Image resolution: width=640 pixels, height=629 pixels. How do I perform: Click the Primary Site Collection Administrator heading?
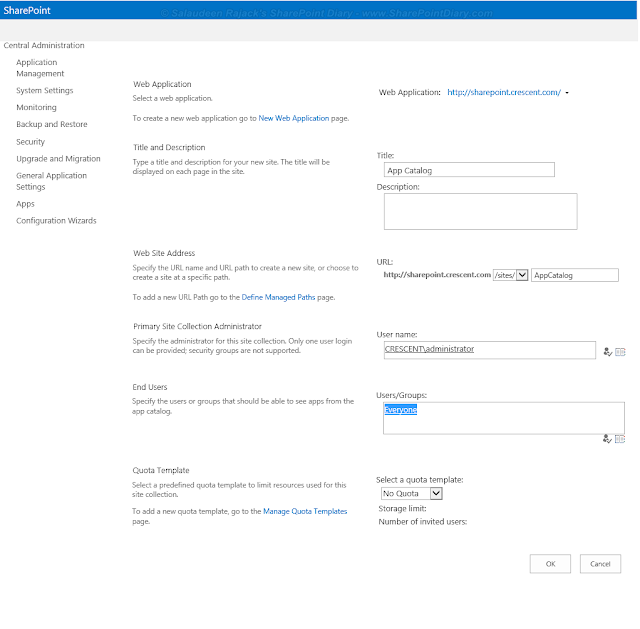pos(197,327)
